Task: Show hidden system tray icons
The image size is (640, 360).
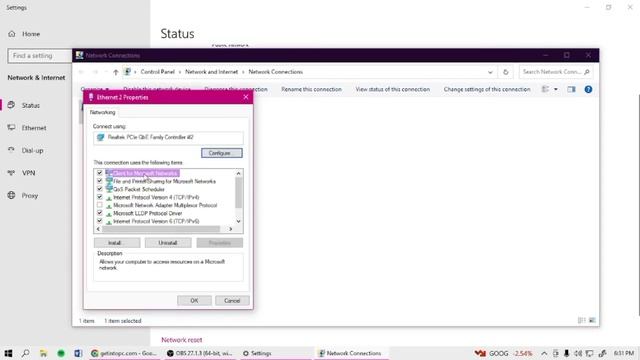Action: click(x=544, y=353)
